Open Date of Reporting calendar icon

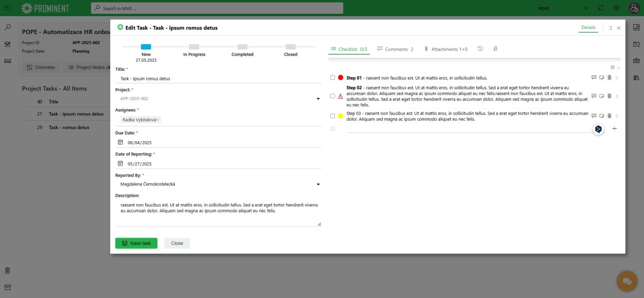tap(120, 163)
